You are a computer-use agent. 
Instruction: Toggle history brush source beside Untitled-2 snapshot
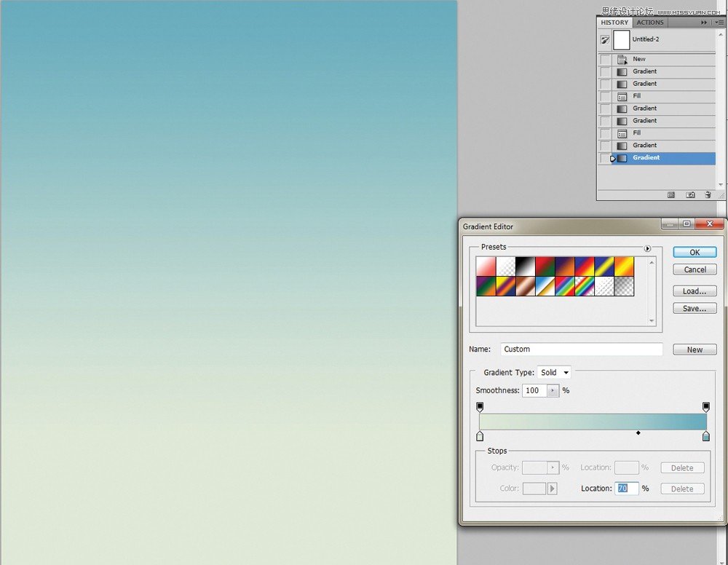(x=604, y=40)
